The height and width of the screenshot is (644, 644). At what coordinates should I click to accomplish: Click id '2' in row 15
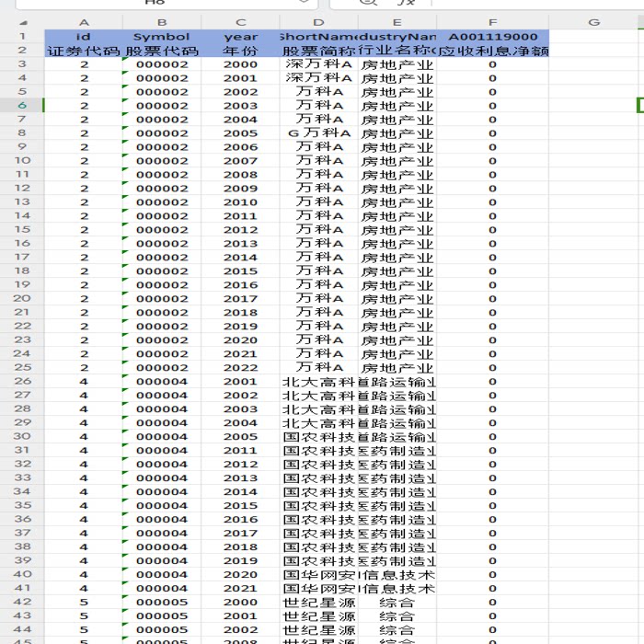84,230
